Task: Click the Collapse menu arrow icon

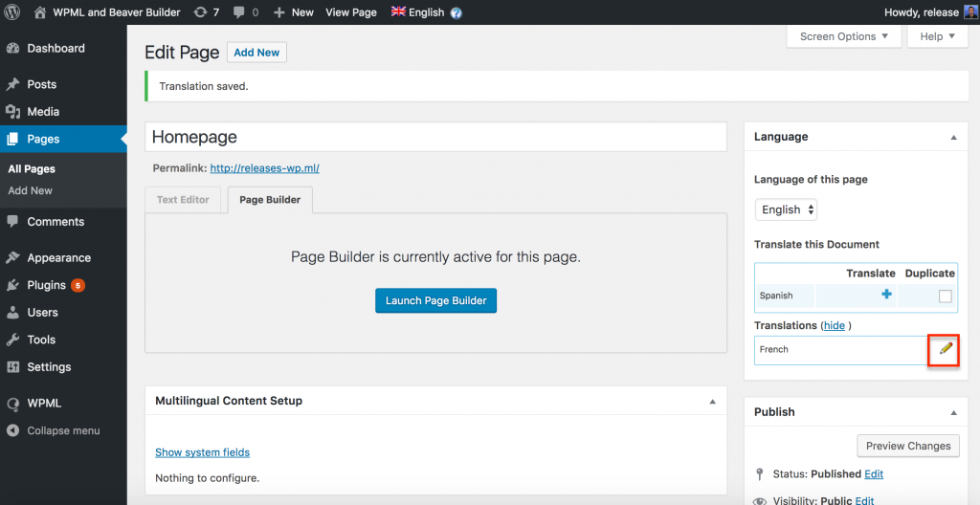Action: 12,430
